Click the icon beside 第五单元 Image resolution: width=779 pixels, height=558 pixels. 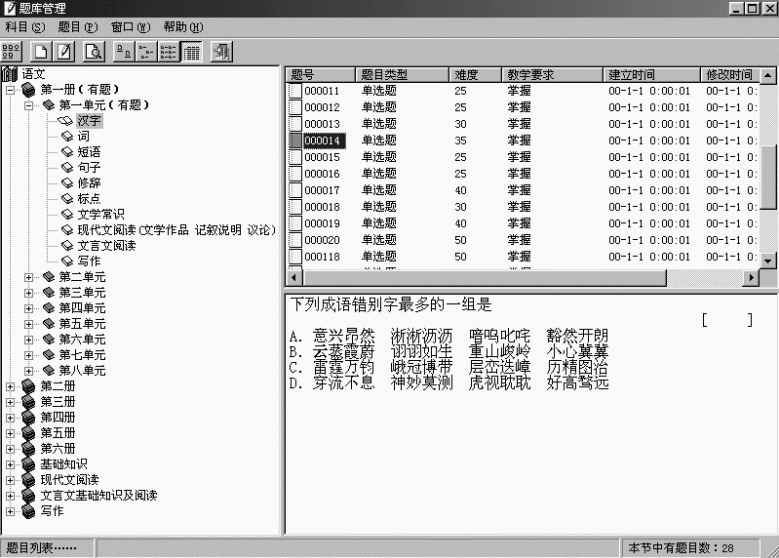pos(49,323)
